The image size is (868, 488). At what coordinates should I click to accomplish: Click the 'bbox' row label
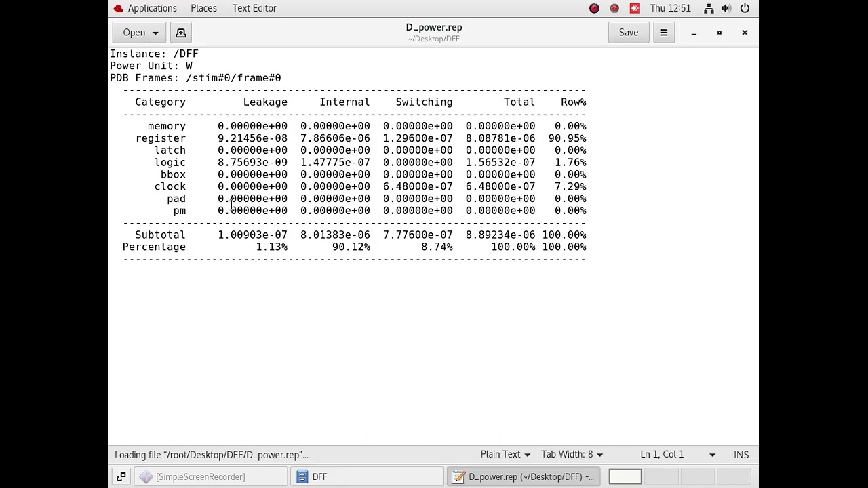[x=173, y=175]
